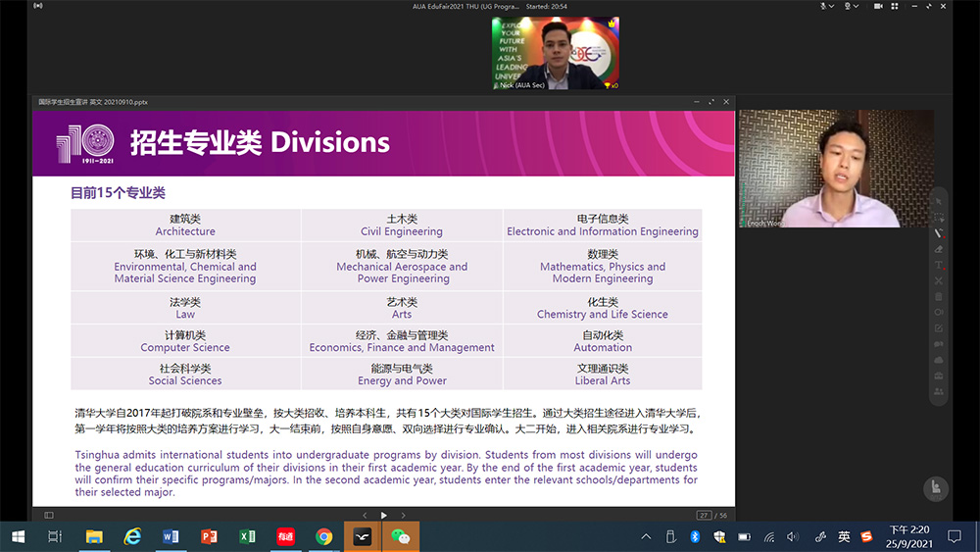Click the Liberal Arts division cell
Screen dimensions: 980x552
point(603,374)
